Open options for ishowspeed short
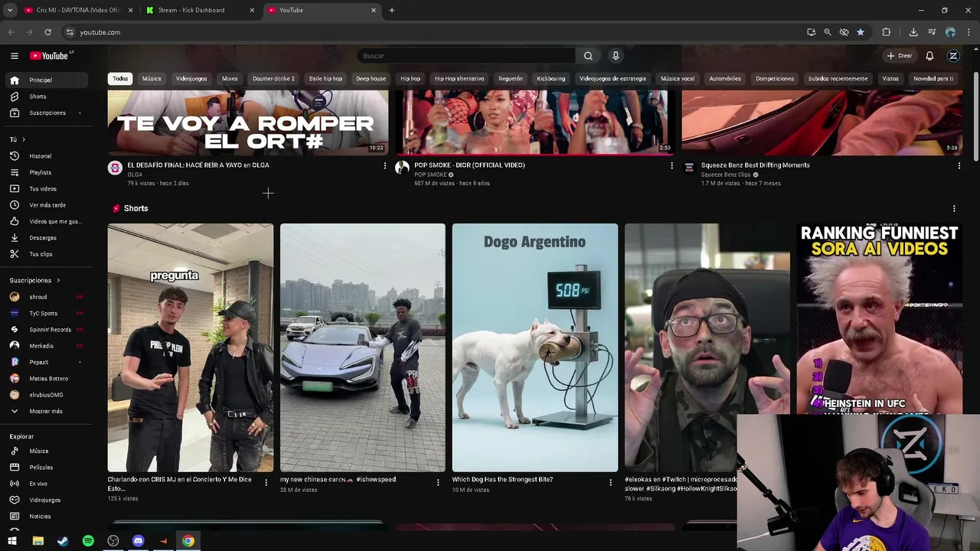Image resolution: width=980 pixels, height=551 pixels. (438, 482)
